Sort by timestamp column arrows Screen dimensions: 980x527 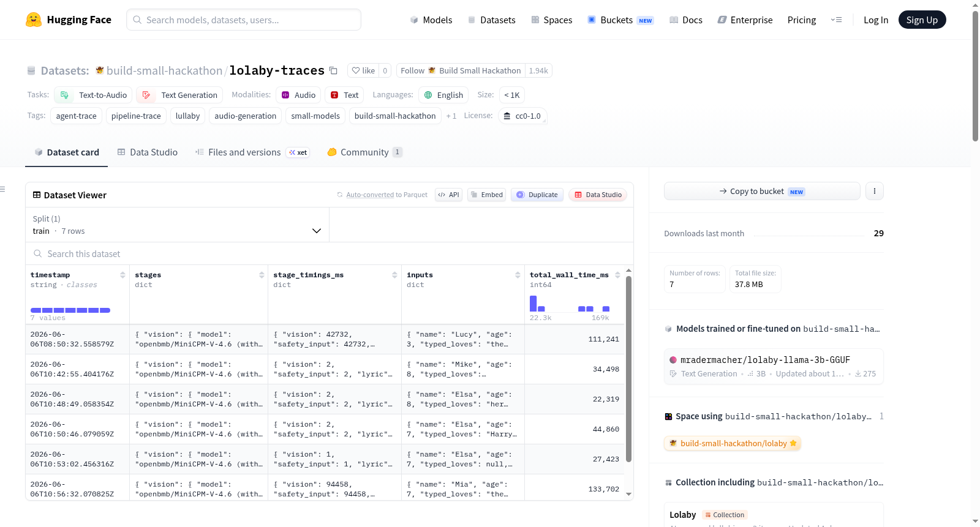coord(123,275)
